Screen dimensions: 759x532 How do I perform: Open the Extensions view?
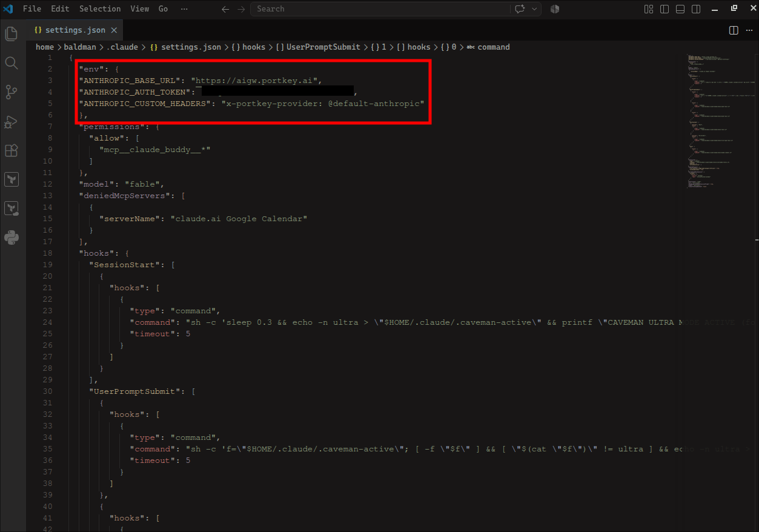[x=12, y=150]
